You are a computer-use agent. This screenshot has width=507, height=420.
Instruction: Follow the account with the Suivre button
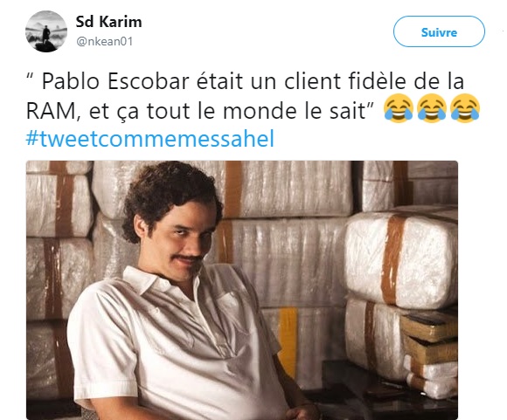[439, 31]
